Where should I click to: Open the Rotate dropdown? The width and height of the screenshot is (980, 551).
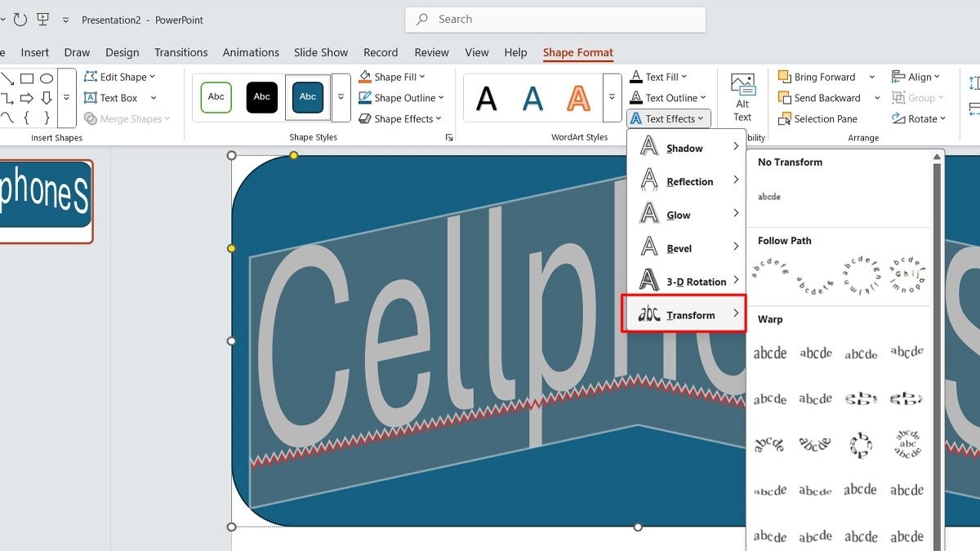(x=918, y=118)
